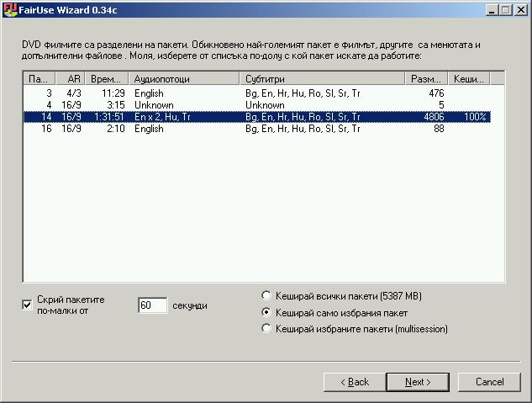Click the seconds input field showing 60

pyautogui.click(x=153, y=305)
